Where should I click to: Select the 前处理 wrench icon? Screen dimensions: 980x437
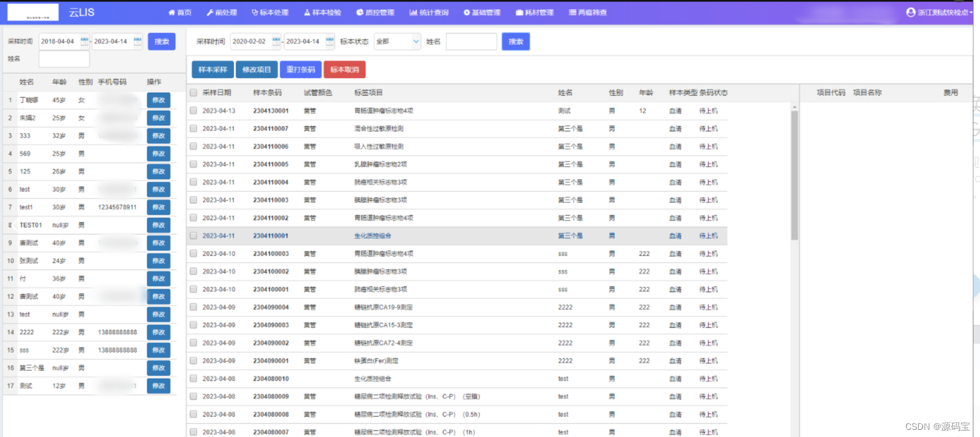pos(211,12)
